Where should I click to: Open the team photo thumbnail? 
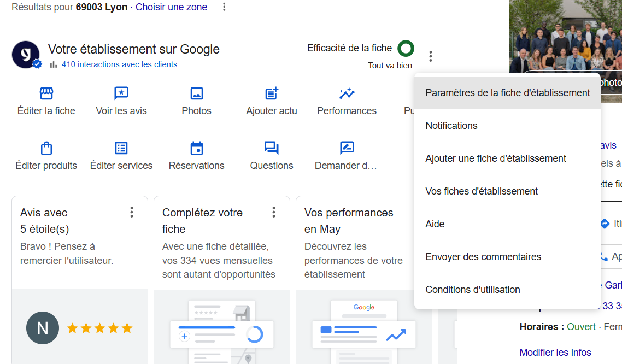coord(566,37)
